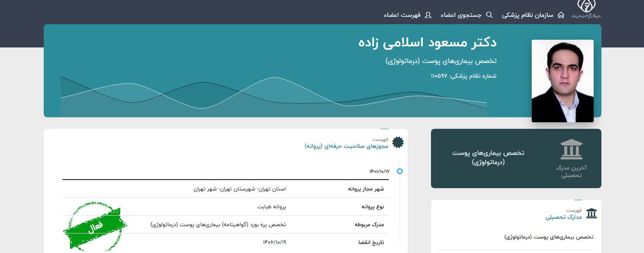Click the green فعال status stamp
This screenshot has width=644, height=253.
tap(95, 226)
